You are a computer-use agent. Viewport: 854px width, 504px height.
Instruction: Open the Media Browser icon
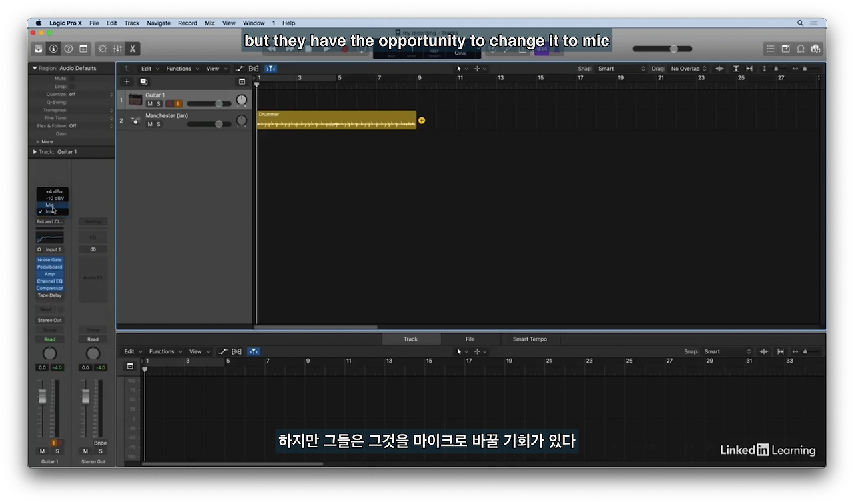pos(815,49)
